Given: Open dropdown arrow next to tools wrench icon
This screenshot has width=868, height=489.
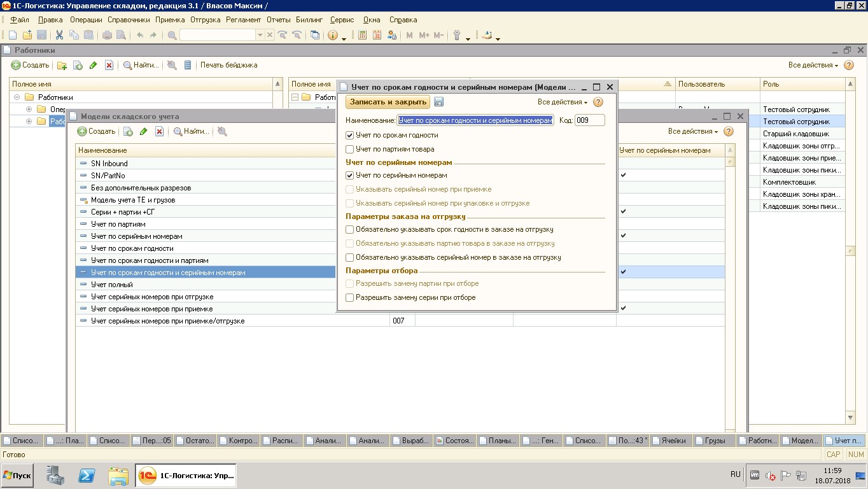Looking at the screenshot, I should pyautogui.click(x=468, y=38).
